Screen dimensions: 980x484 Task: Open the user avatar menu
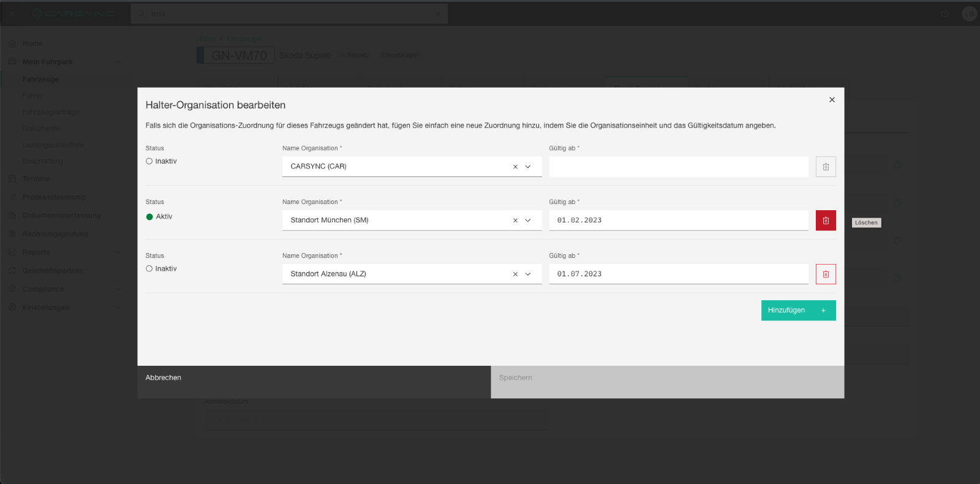969,13
